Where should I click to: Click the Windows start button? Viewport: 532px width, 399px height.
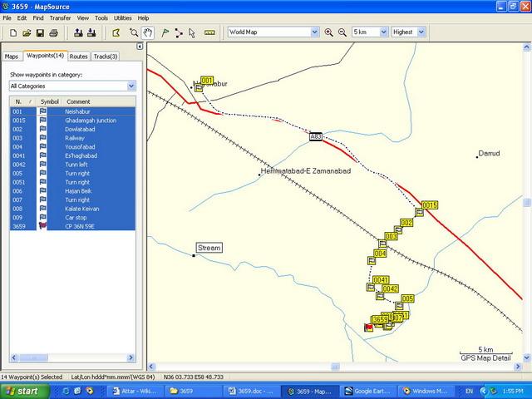[x=24, y=392]
